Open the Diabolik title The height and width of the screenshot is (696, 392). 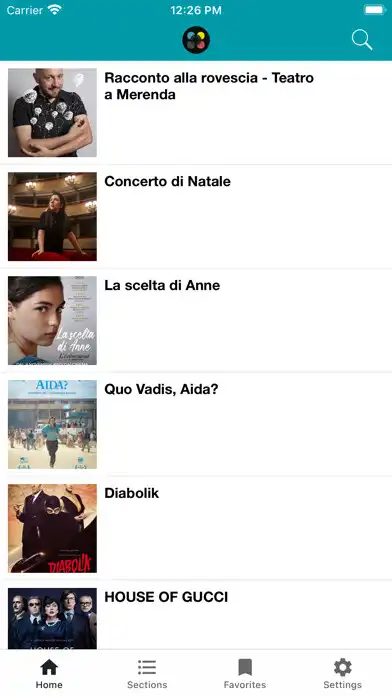tap(131, 493)
